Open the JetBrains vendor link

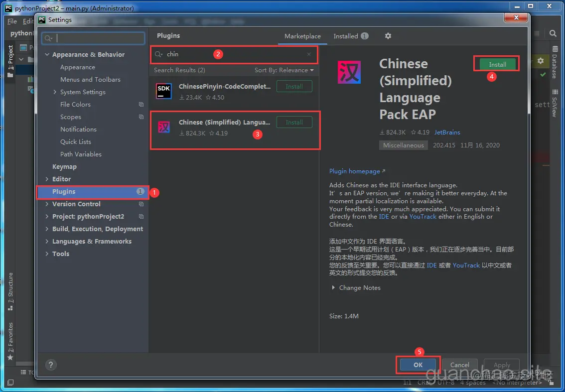[x=447, y=132]
